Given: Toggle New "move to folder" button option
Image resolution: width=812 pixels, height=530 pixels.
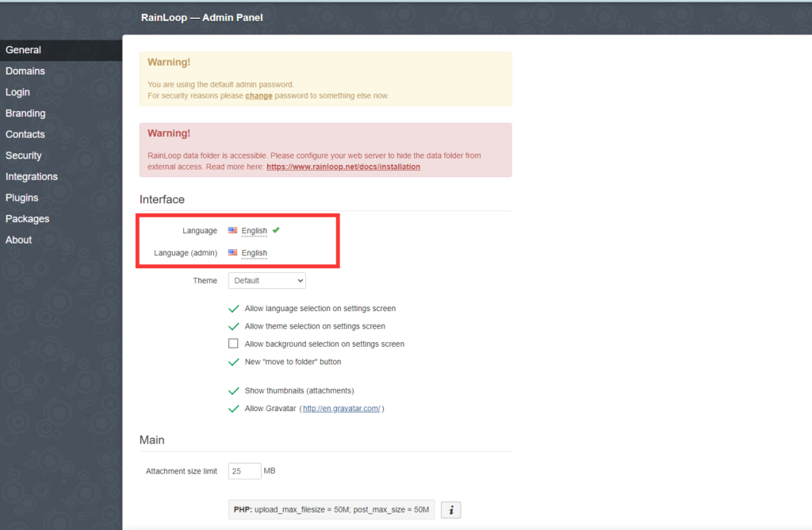Looking at the screenshot, I should [x=234, y=362].
